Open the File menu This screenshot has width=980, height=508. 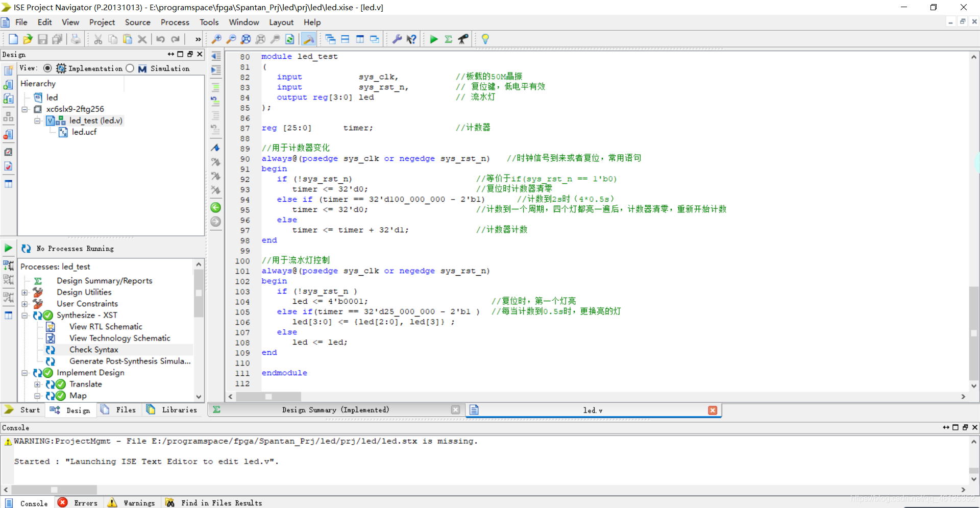21,22
